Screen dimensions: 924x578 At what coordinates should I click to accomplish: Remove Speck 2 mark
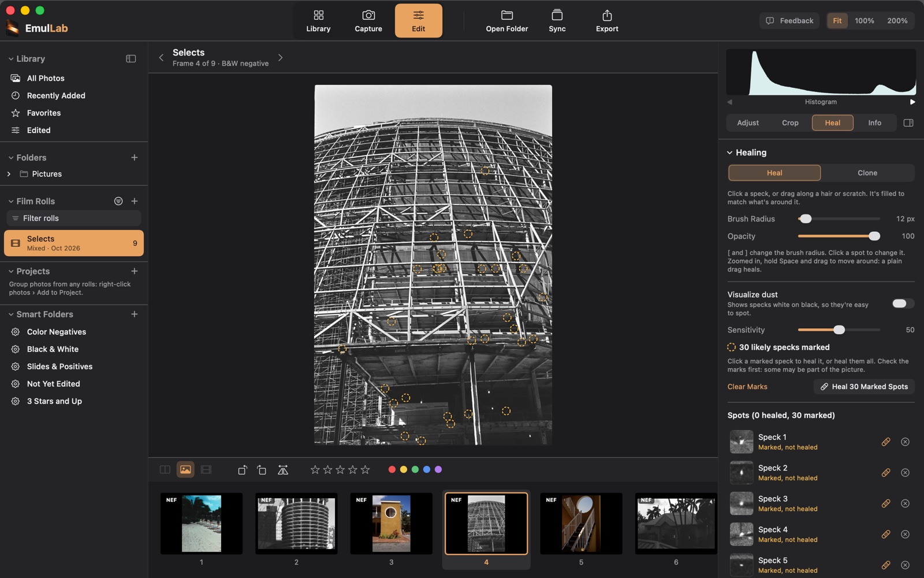[x=906, y=473]
